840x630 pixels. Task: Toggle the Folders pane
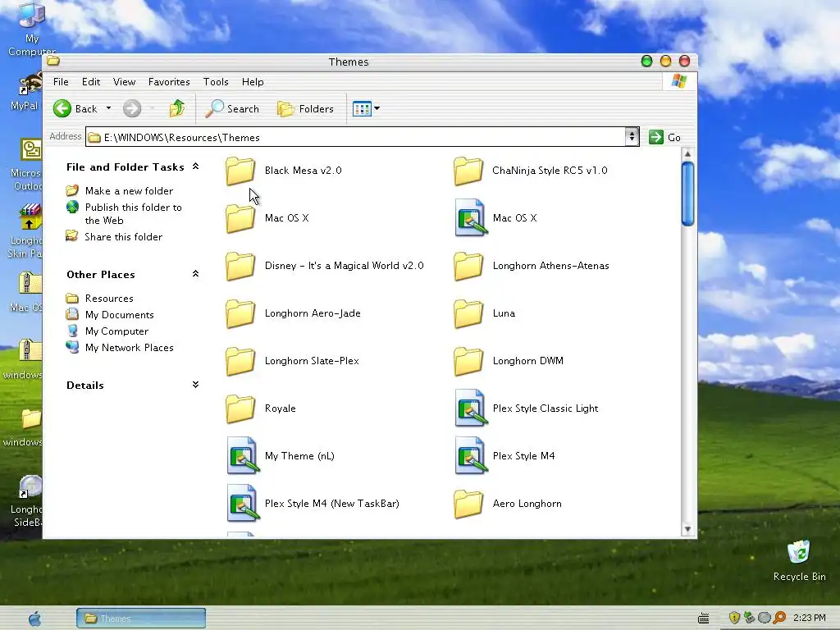pyautogui.click(x=305, y=109)
